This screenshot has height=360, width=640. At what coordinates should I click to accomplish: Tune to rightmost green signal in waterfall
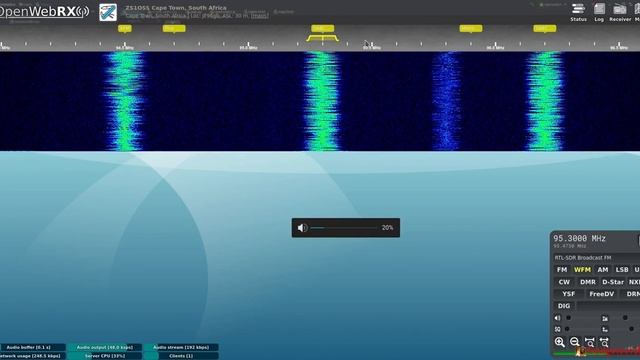click(x=545, y=101)
